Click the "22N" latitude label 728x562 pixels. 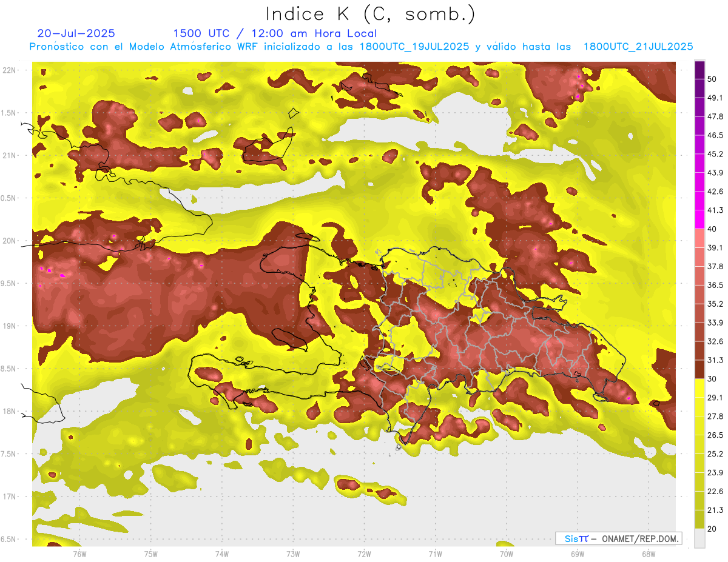[10, 70]
